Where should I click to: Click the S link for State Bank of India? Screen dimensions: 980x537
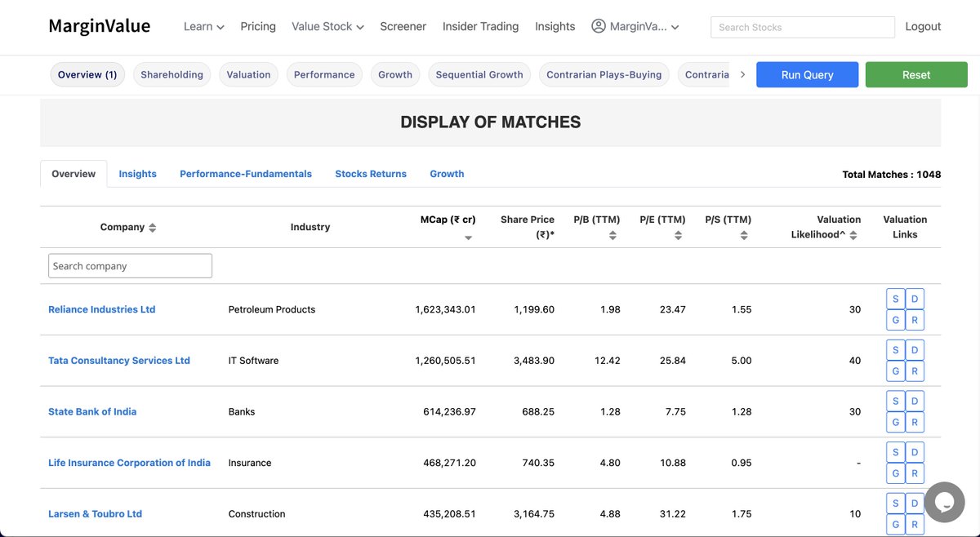click(896, 401)
